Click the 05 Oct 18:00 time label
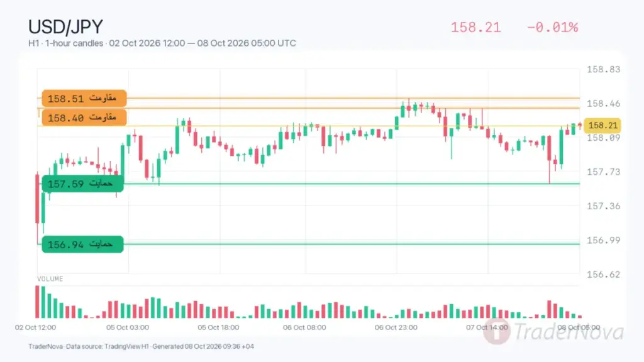 pyautogui.click(x=218, y=327)
